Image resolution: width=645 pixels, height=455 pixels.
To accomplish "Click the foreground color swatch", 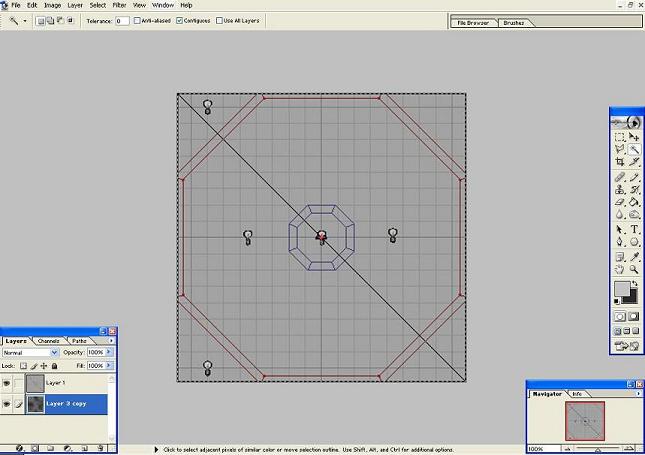I will (621, 290).
